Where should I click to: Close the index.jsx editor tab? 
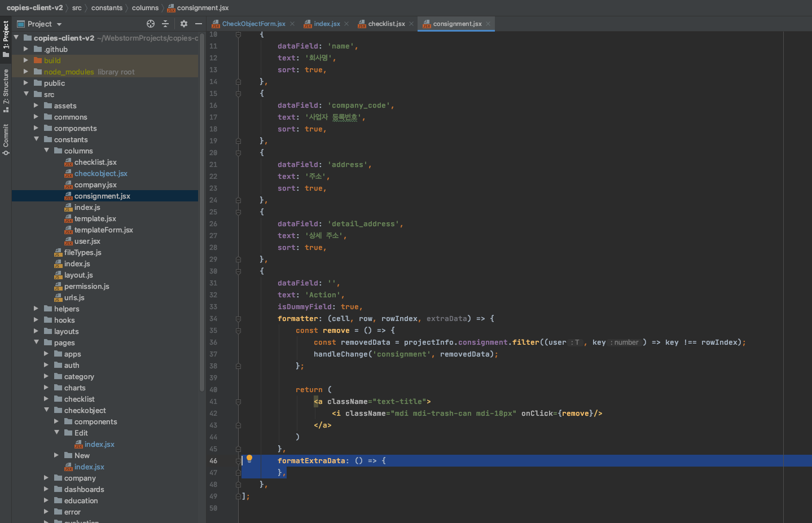point(346,24)
